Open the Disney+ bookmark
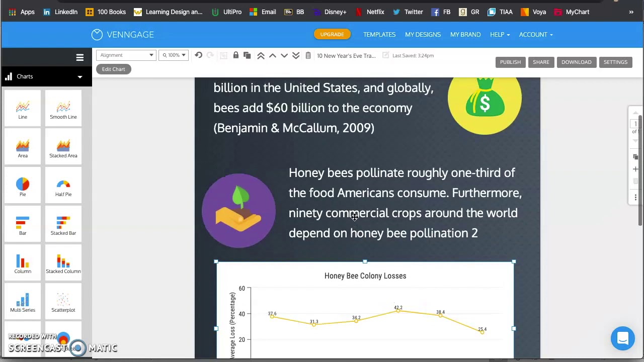Image resolution: width=644 pixels, height=362 pixels. click(x=330, y=12)
